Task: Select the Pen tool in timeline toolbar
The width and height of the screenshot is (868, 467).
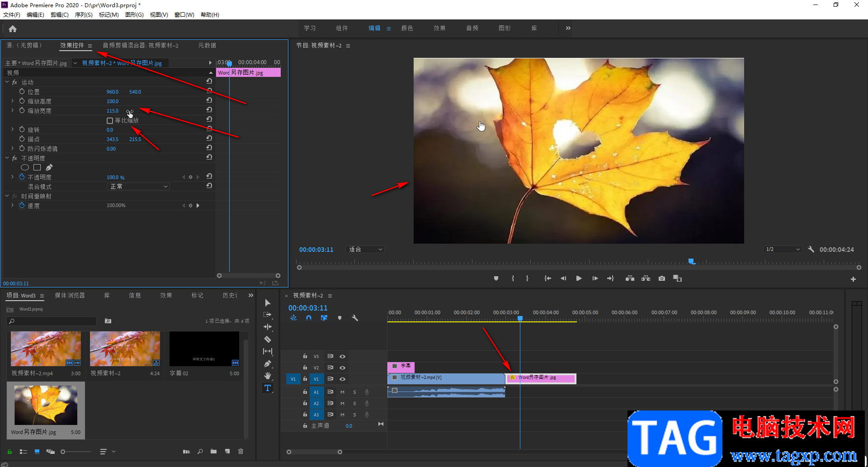Action: [268, 363]
